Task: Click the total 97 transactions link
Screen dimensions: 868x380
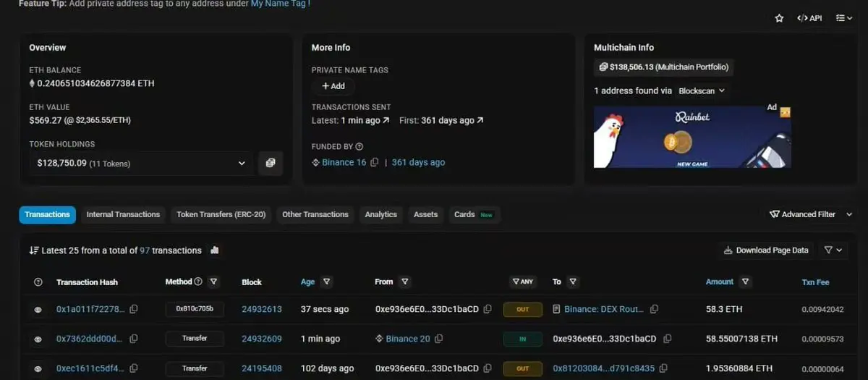Action: [x=145, y=250]
